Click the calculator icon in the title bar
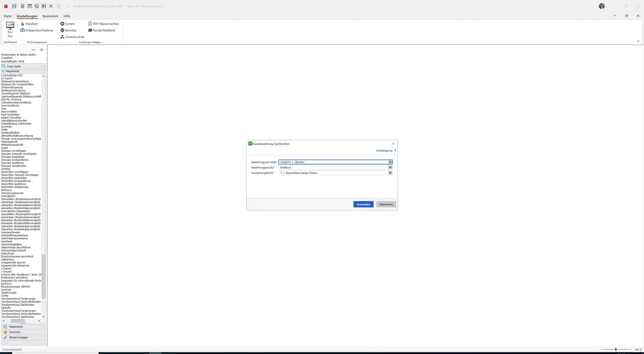The height and width of the screenshot is (354, 644). (22, 6)
